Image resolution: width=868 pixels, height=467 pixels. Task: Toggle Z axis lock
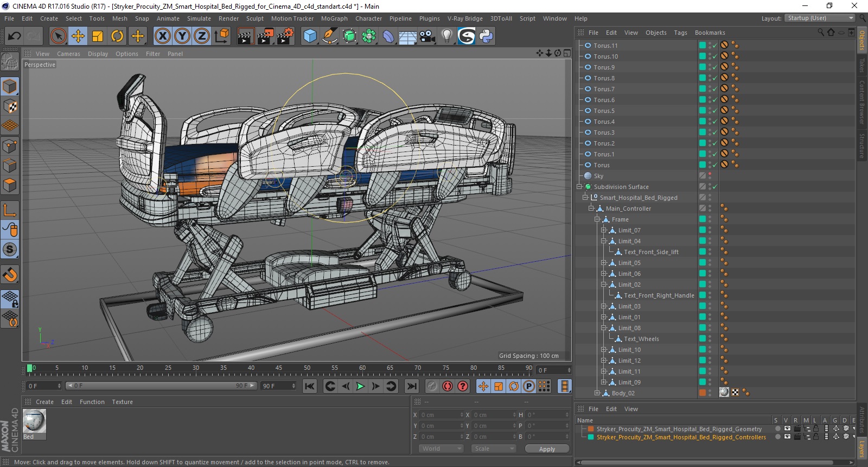202,36
